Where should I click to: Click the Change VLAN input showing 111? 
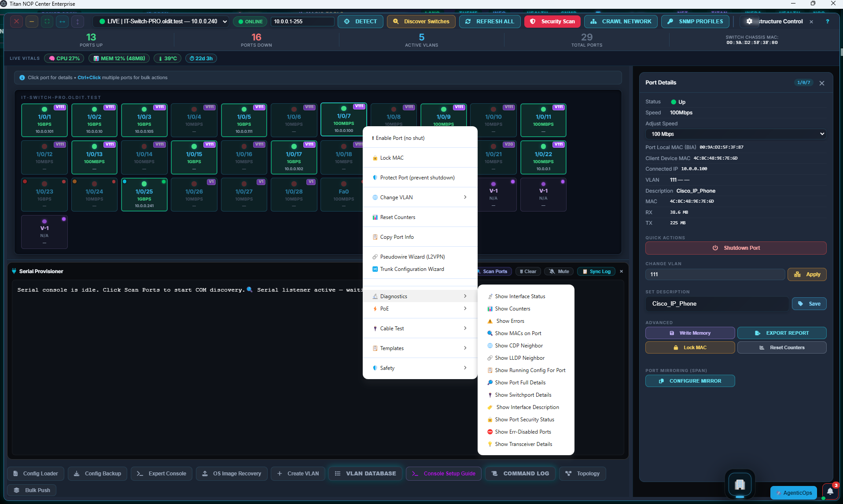tap(715, 274)
